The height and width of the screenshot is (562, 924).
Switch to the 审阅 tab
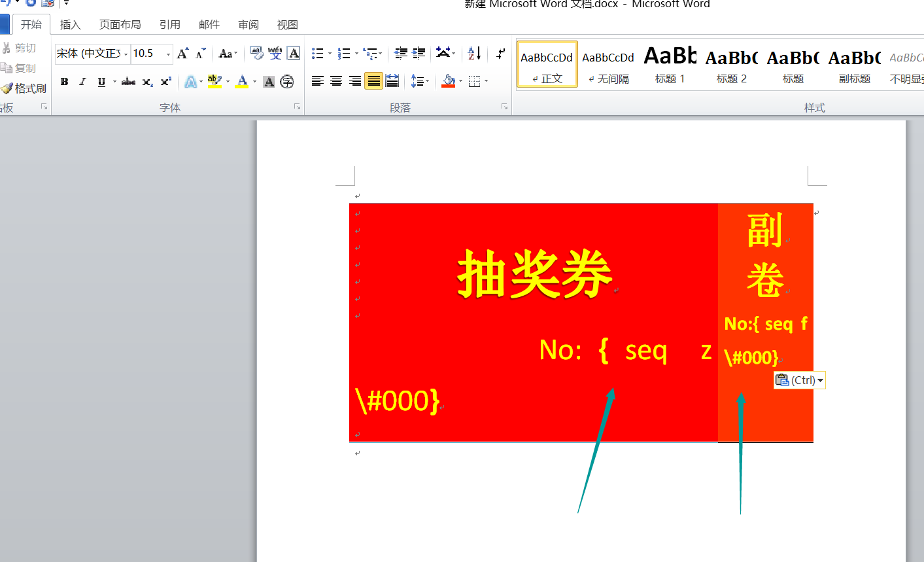point(248,24)
